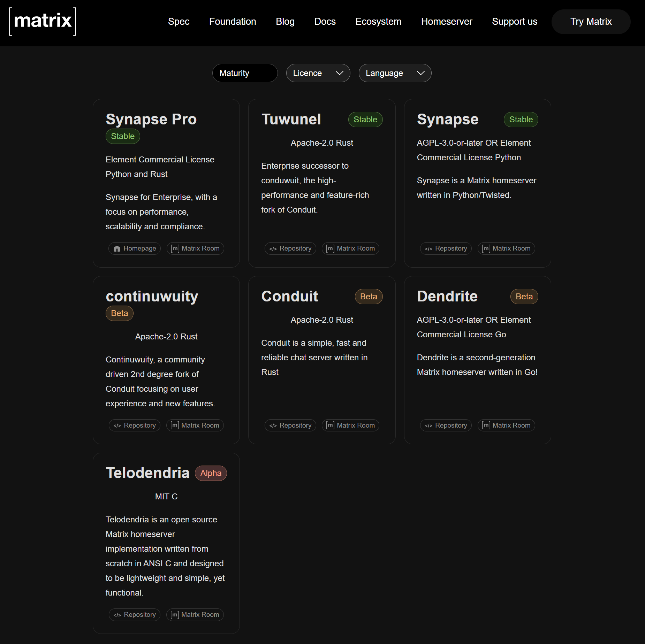Image resolution: width=645 pixels, height=644 pixels.
Task: Click the code icon on Tuwunel card
Action: (x=273, y=249)
